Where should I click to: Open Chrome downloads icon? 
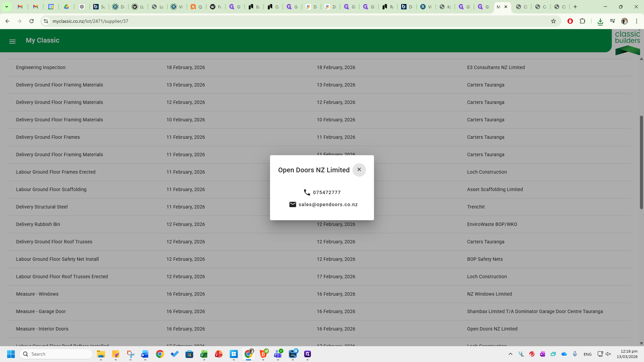600,21
